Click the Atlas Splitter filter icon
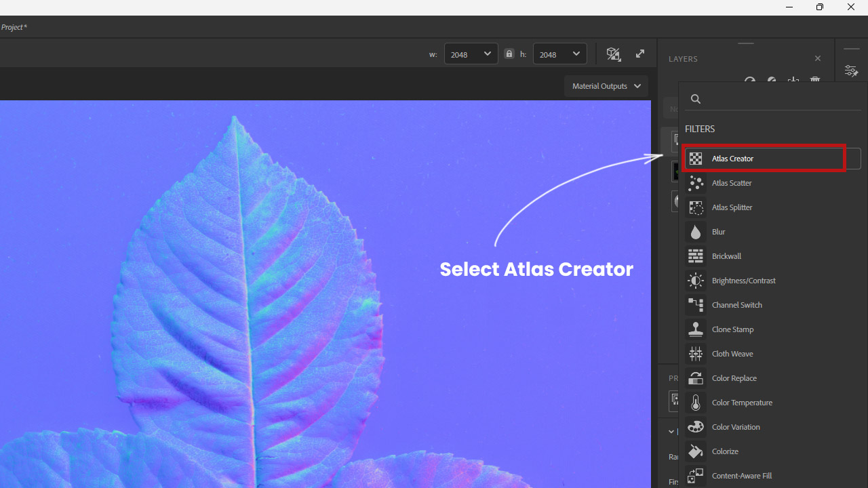The image size is (868, 488). tap(696, 207)
